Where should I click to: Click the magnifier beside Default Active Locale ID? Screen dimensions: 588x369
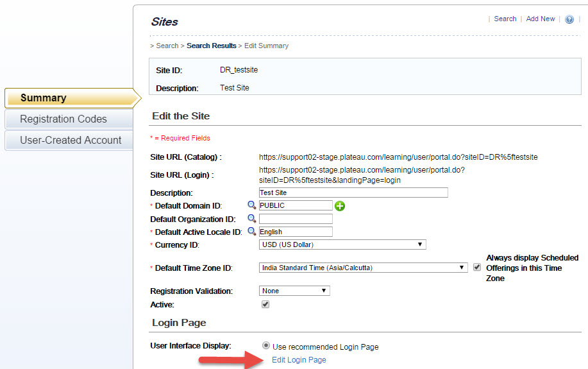[x=251, y=231]
